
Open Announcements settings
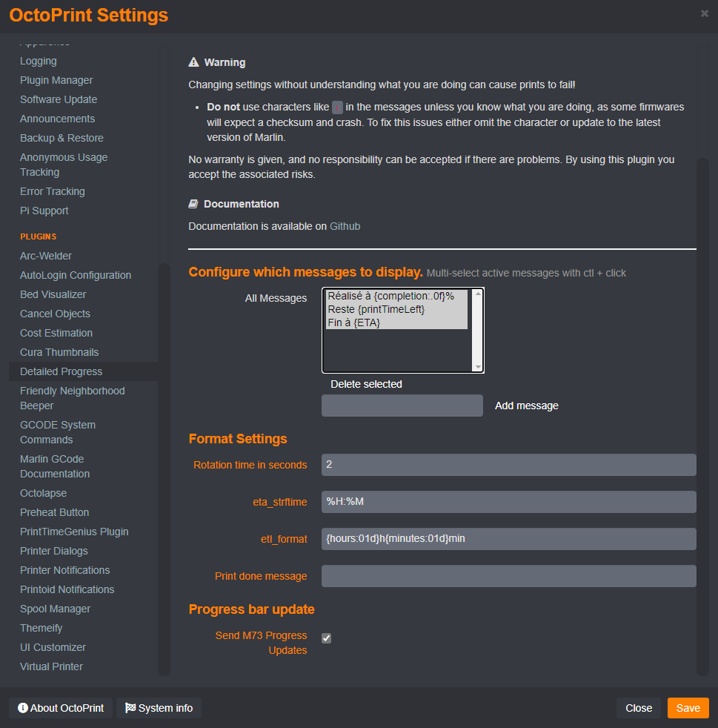[57, 119]
